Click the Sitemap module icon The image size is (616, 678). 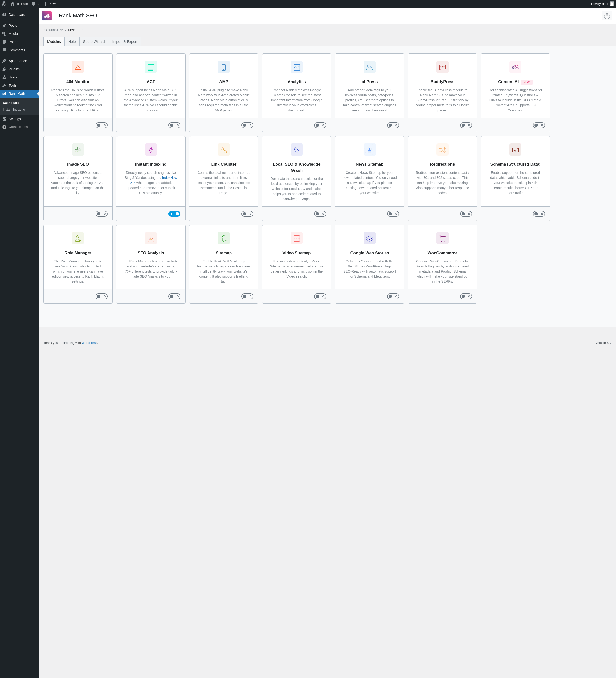point(224,238)
